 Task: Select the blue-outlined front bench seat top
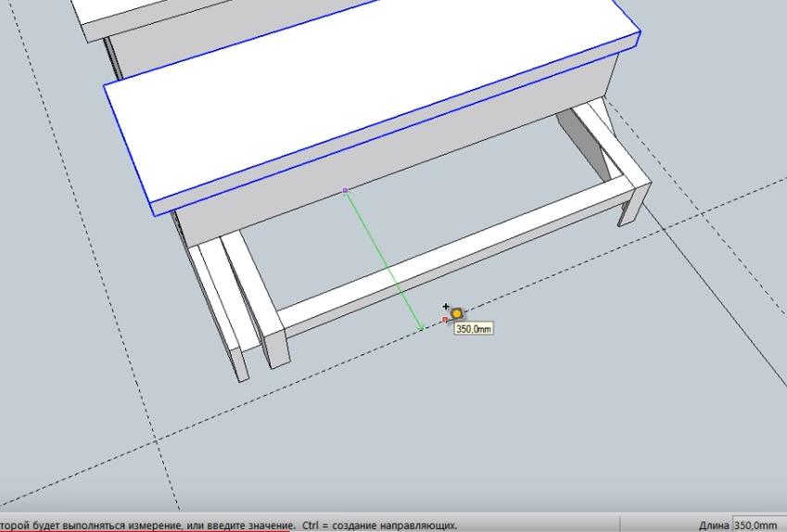(371, 102)
